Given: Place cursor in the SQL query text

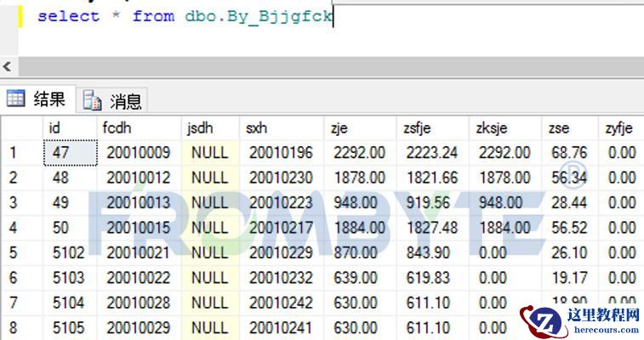Looking at the screenshot, I should [x=185, y=16].
